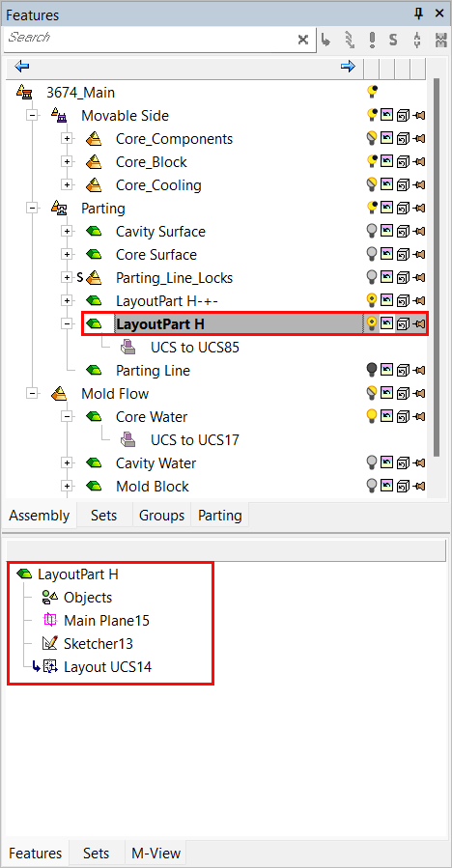Select Layout UCS14 in feature list
Screen dimensions: 452x868
pos(97,667)
